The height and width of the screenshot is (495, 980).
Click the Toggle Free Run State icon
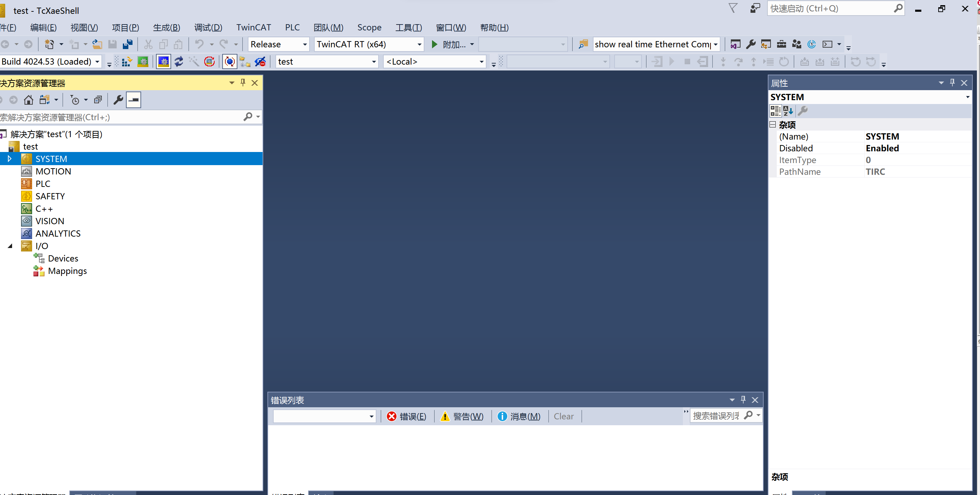pos(229,62)
